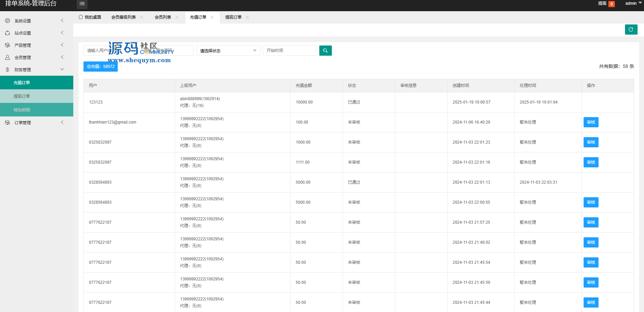The image size is (644, 312).
Task: Click 审核 for order created 21:57:25
Action: pyautogui.click(x=591, y=222)
